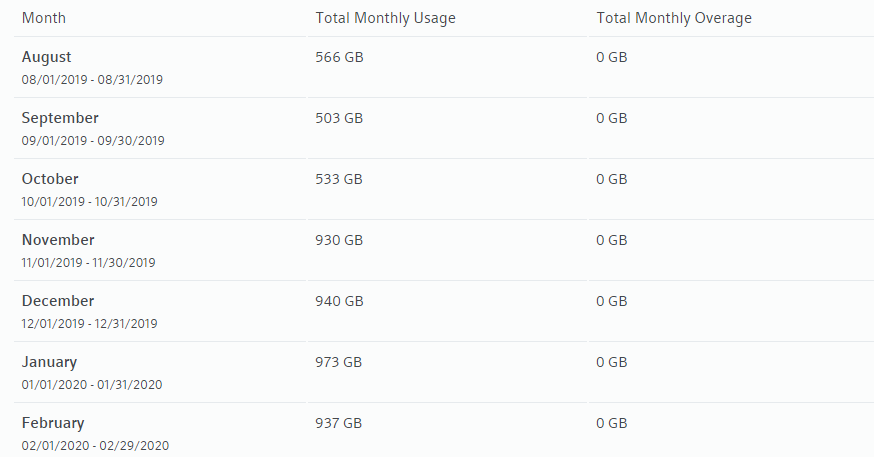Viewport: 874px width, 457px height.
Task: Click the February month label
Action: pyautogui.click(x=53, y=423)
